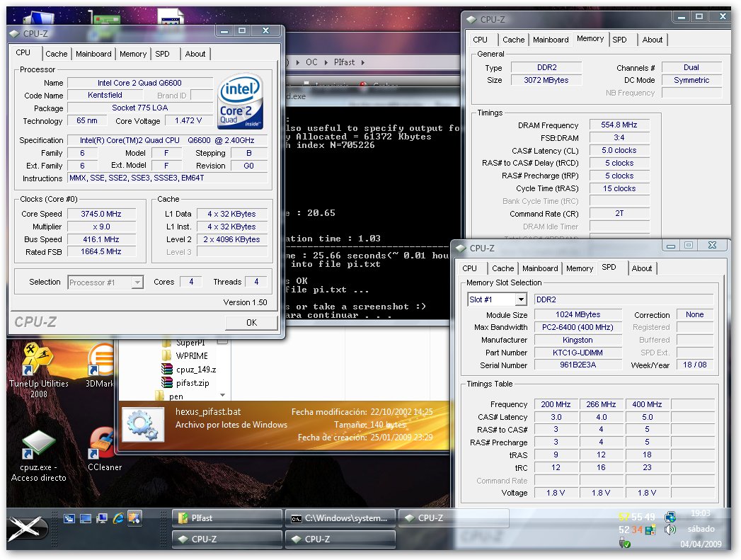Click the Manufacturer value Kingston

[578, 340]
